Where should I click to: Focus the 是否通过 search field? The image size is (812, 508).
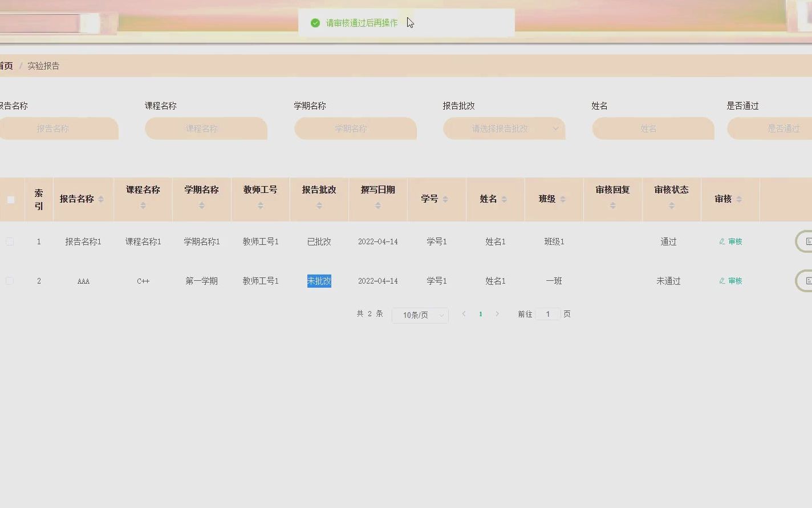click(770, 128)
